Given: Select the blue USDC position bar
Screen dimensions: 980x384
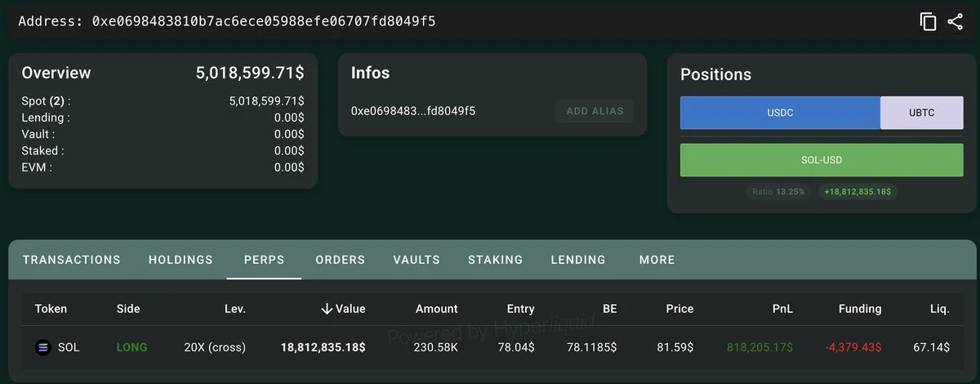Looking at the screenshot, I should pos(780,113).
